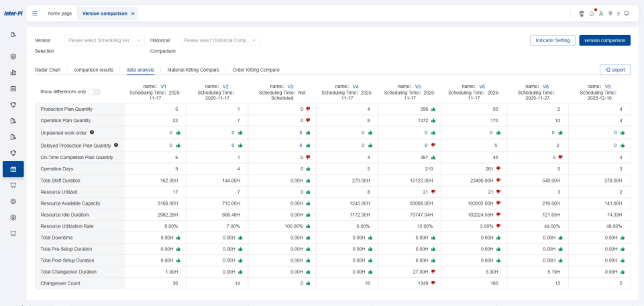Close the Version comparison tab
The height and width of the screenshot is (306, 644).
[133, 14]
